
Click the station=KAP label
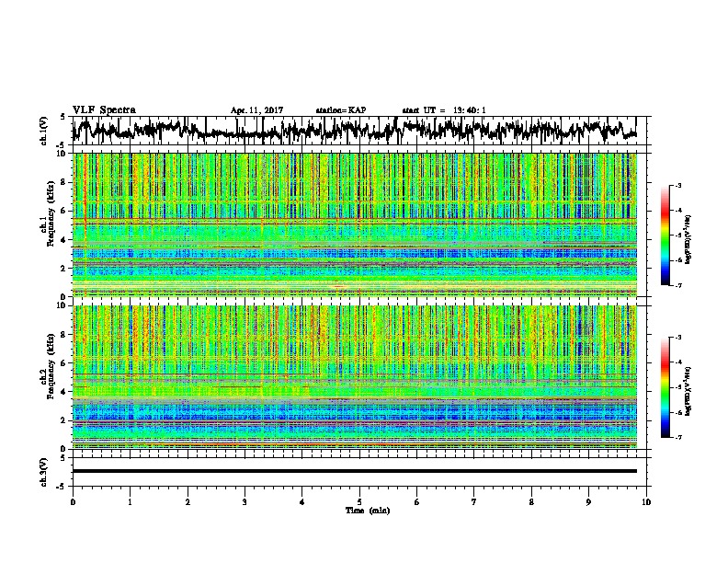coord(341,110)
